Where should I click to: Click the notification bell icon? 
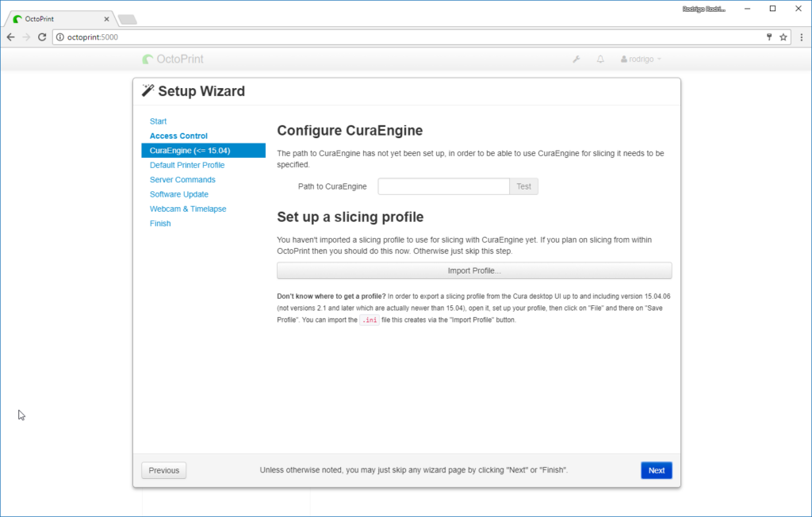[600, 59]
